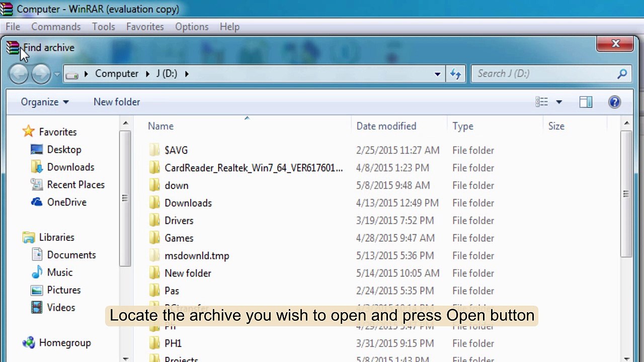Click the Forward navigation arrow

[41, 74]
